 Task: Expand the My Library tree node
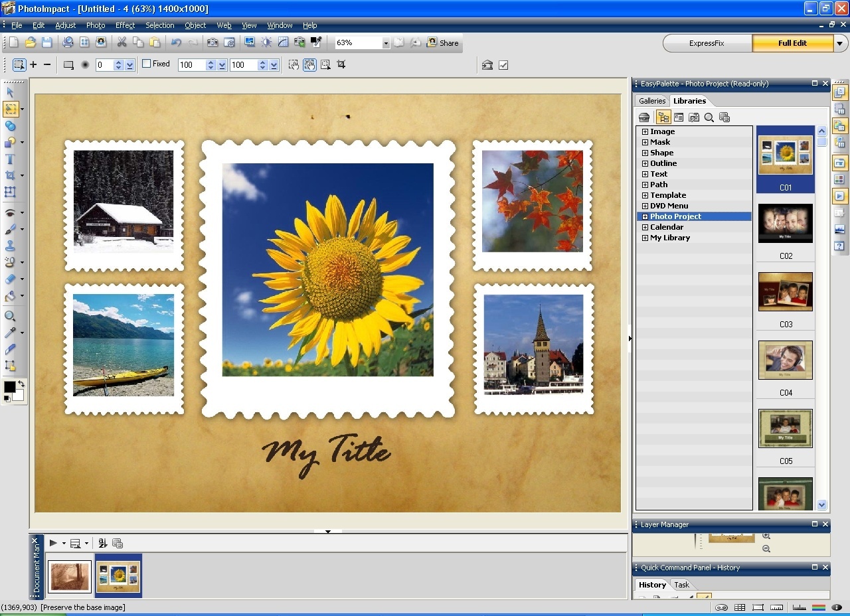[x=645, y=238]
